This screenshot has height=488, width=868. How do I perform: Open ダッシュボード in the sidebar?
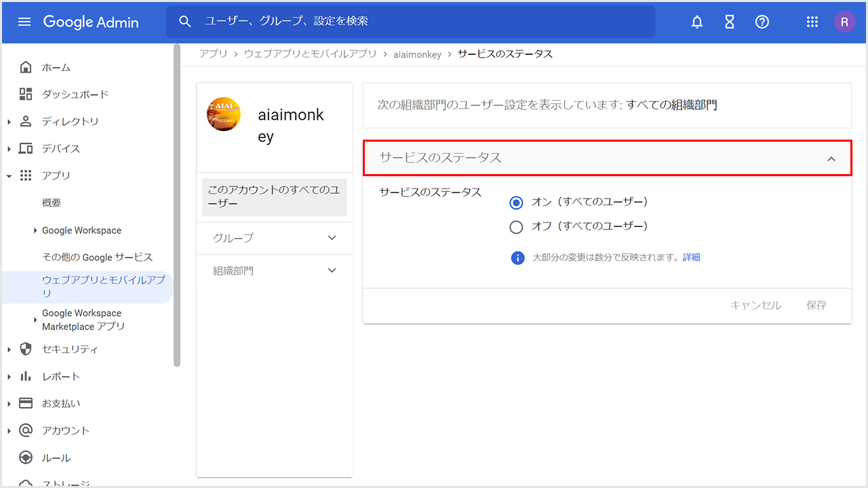(75, 94)
